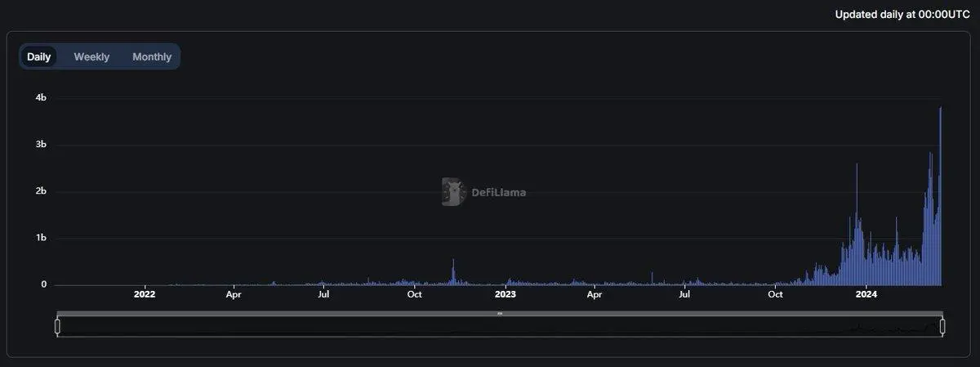Click the mini overview chart in range selector
Screen dimensions: 980x367
[x=500, y=327]
